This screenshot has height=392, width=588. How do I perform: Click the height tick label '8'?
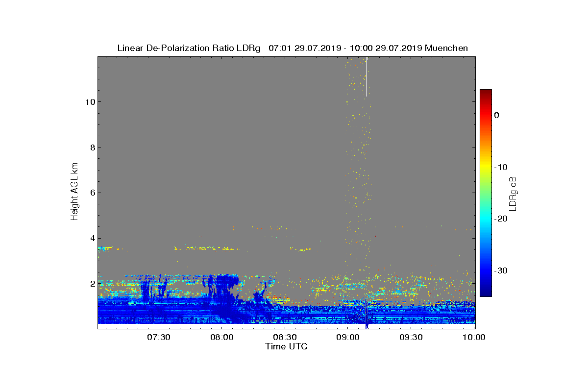point(92,147)
